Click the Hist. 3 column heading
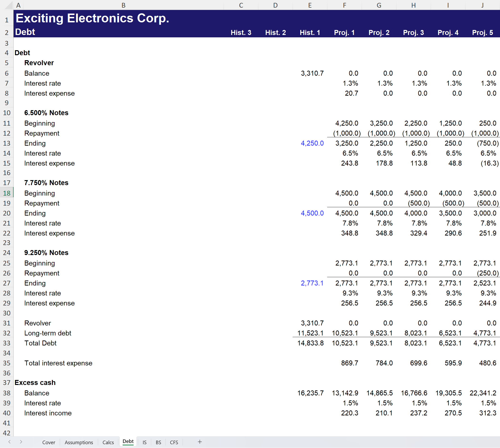500x448 pixels. pyautogui.click(x=241, y=33)
